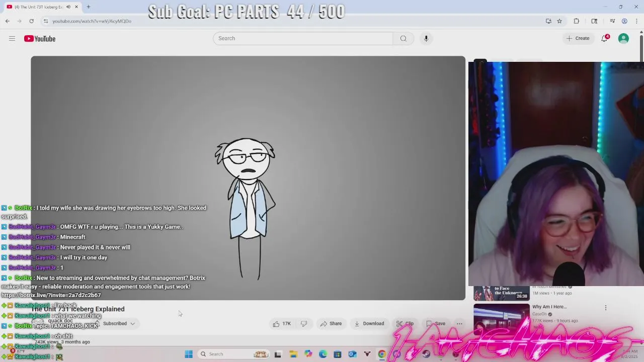This screenshot has width=644, height=362.
Task: Open more actions ellipsis under the video
Action: [x=459, y=323]
